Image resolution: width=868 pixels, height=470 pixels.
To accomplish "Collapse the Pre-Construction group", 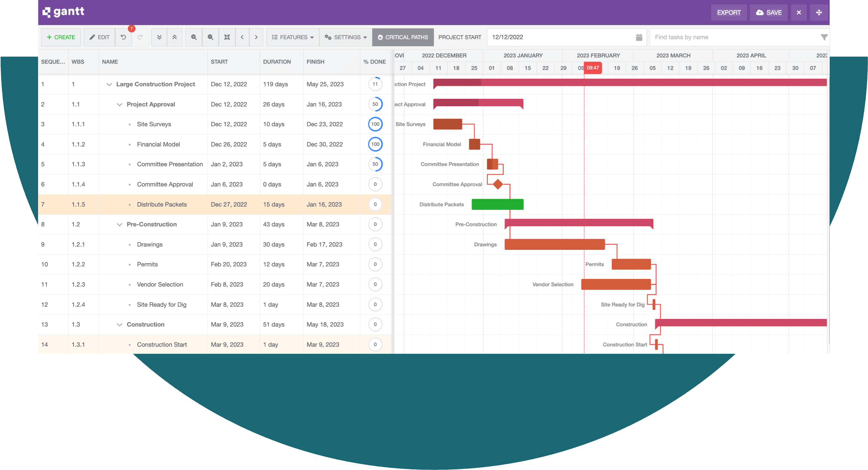I will pyautogui.click(x=120, y=224).
